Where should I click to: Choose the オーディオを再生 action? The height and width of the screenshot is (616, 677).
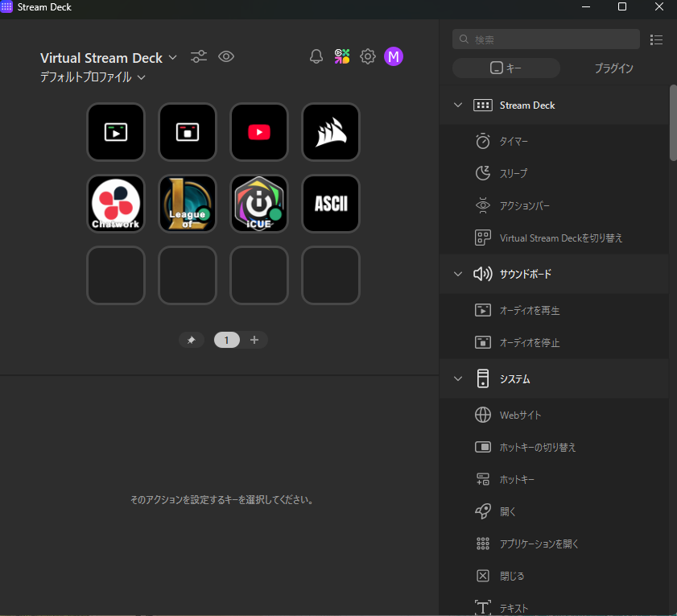tap(554, 310)
